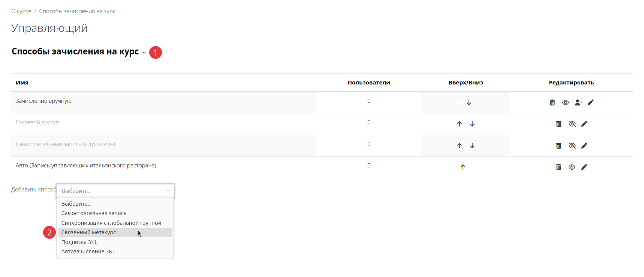Delete the Авто enrolment method

point(559,167)
